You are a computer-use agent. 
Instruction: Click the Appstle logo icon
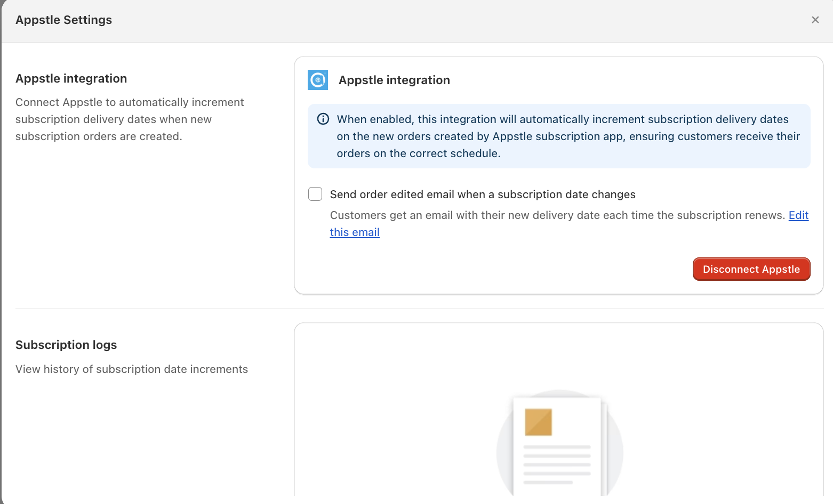click(x=318, y=80)
